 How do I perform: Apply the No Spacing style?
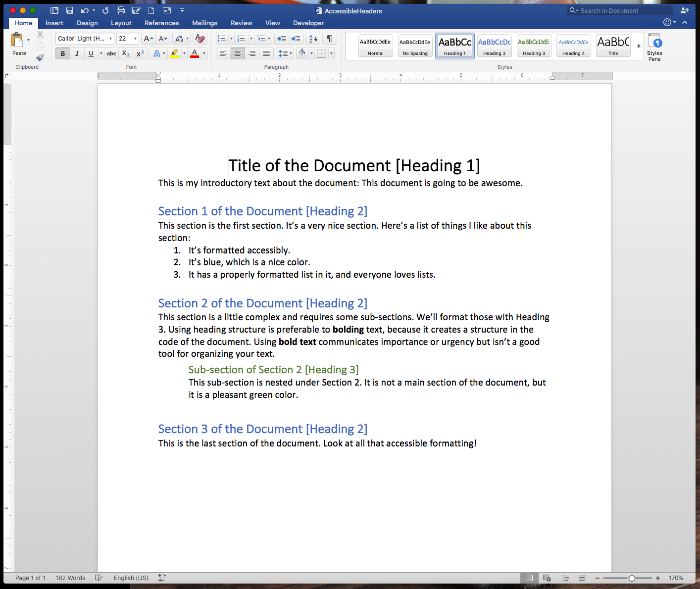click(x=415, y=46)
